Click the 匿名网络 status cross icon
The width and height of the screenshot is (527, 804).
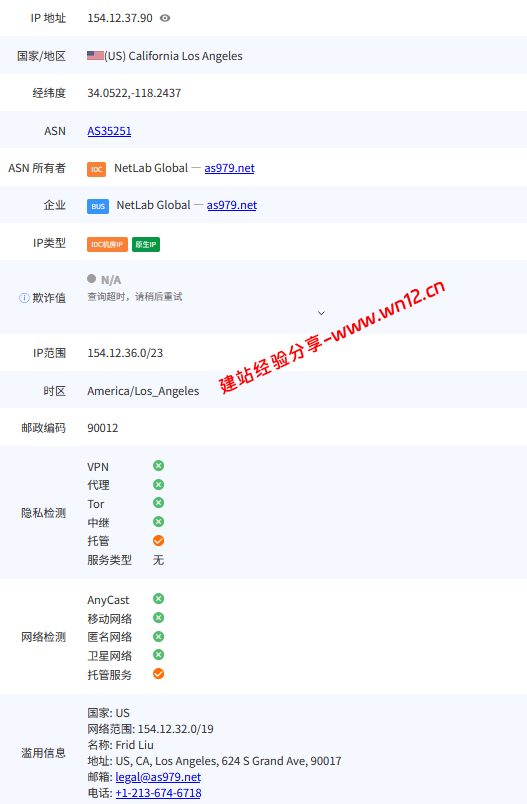pos(158,636)
